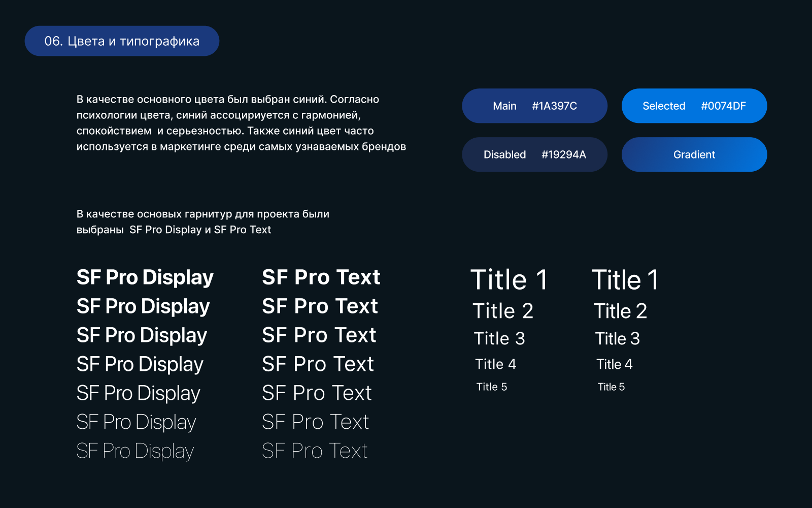The image size is (812, 508).
Task: Click the second-thinnest SF Pro Text sample
Action: click(x=315, y=422)
